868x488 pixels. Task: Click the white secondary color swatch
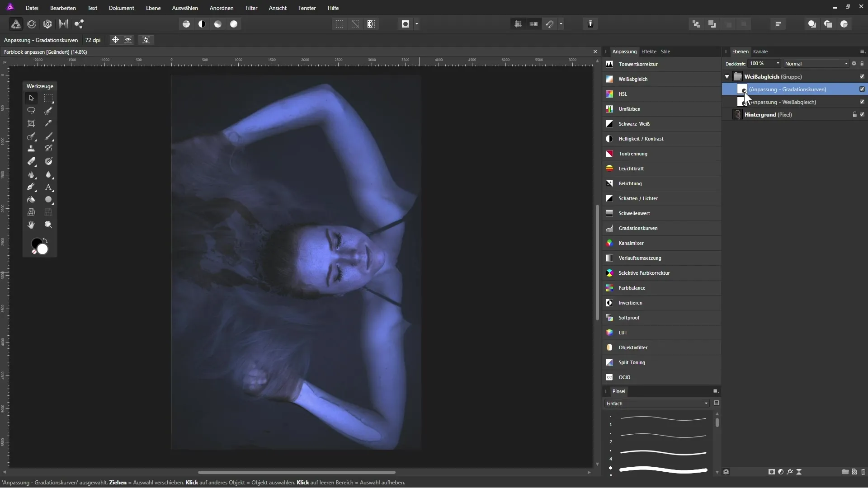coord(43,249)
